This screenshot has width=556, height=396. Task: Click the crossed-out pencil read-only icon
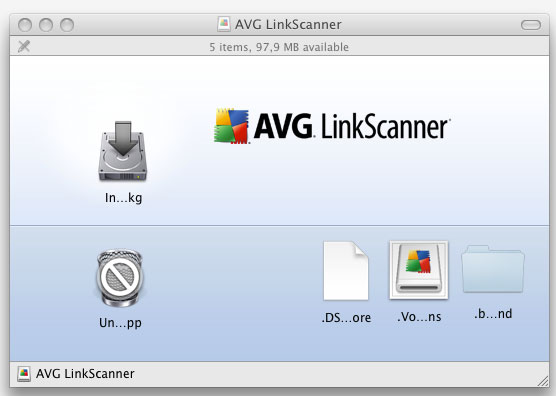(24, 46)
